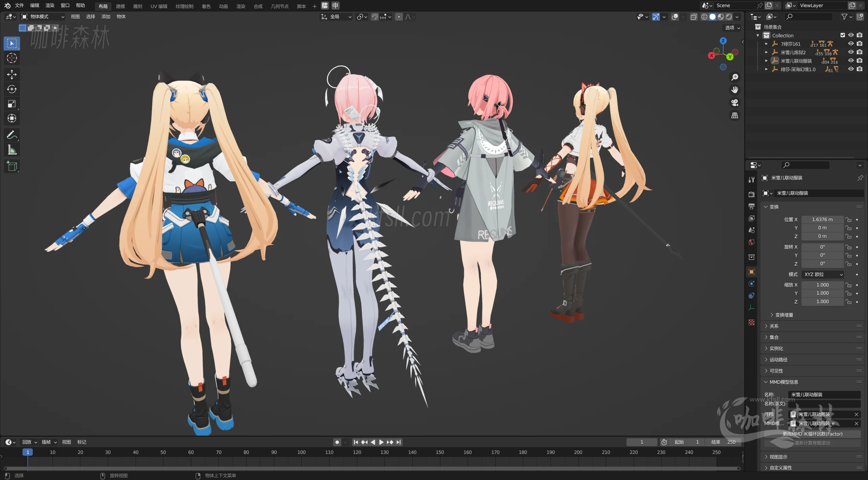Open the Render properties tab
This screenshot has width=868, height=480.
pyautogui.click(x=751, y=194)
